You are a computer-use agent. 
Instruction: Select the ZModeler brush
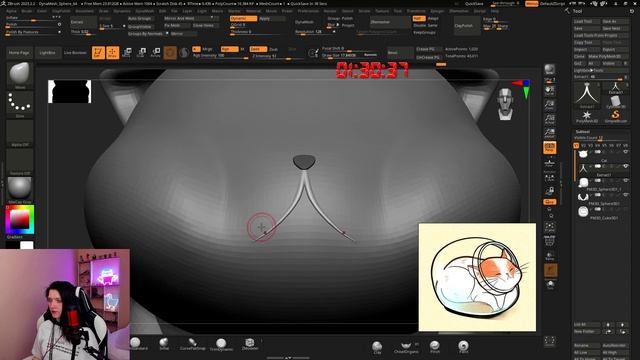(x=250, y=344)
